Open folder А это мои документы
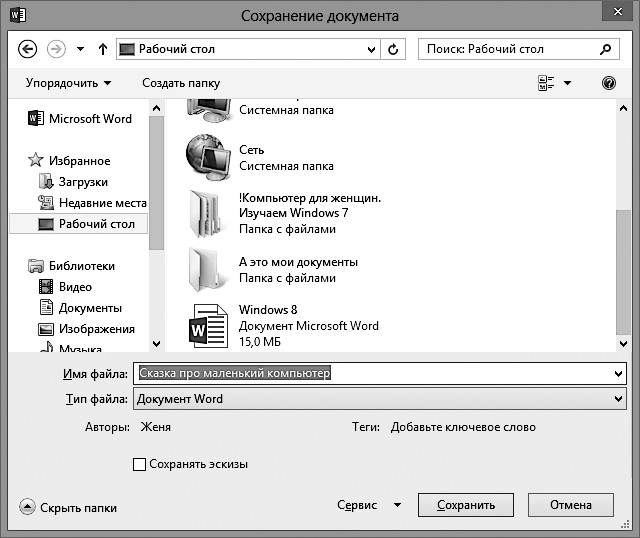Image resolution: width=640 pixels, height=538 pixels. click(297, 270)
